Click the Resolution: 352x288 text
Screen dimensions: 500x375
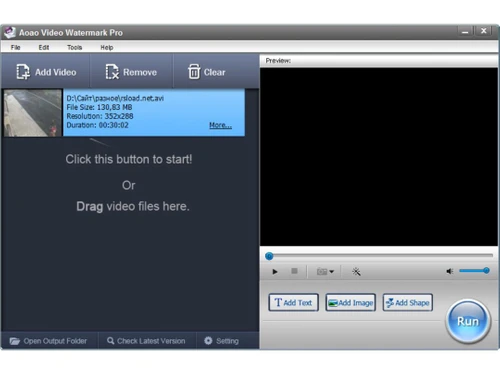coord(100,116)
